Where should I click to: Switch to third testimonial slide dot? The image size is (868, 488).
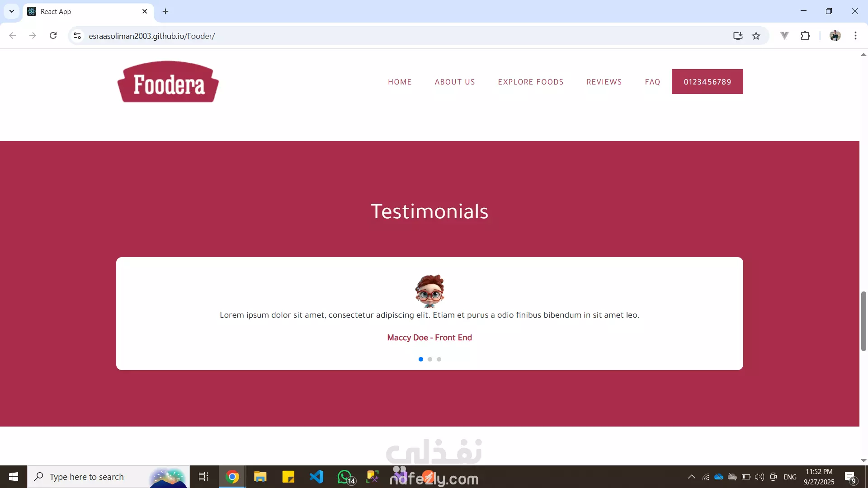click(439, 359)
